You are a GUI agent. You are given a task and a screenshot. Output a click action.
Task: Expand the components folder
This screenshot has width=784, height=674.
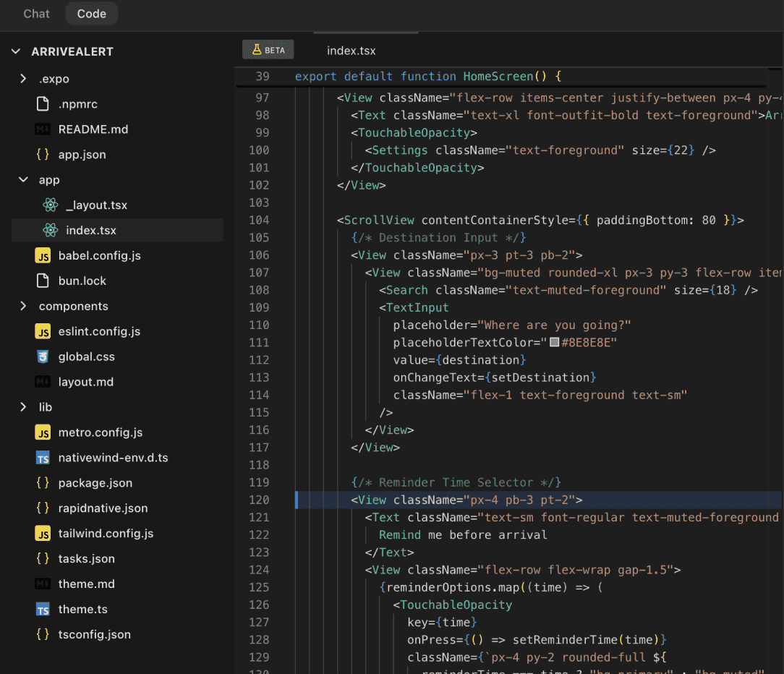74,306
